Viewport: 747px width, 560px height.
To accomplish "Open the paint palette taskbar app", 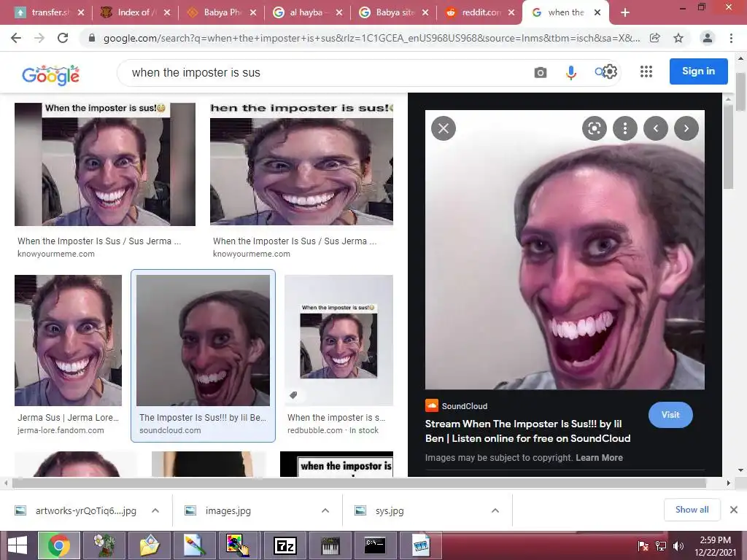I will [x=238, y=545].
